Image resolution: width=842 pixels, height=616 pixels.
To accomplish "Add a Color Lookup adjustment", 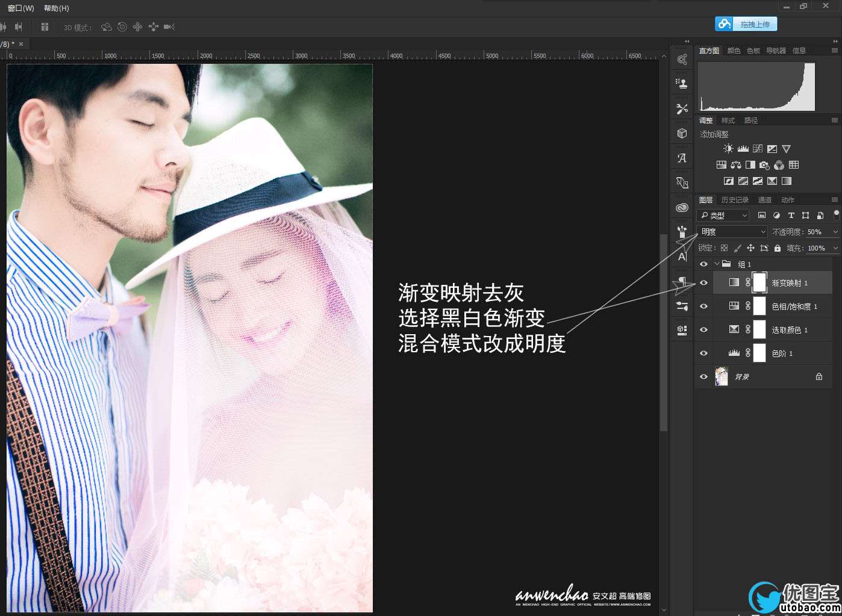I will click(x=794, y=164).
